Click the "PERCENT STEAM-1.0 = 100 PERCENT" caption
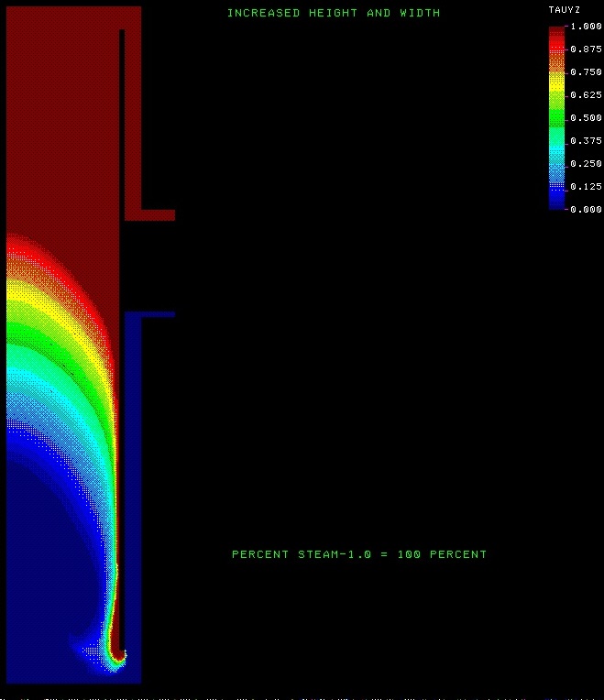The image size is (604, 700). 359,554
